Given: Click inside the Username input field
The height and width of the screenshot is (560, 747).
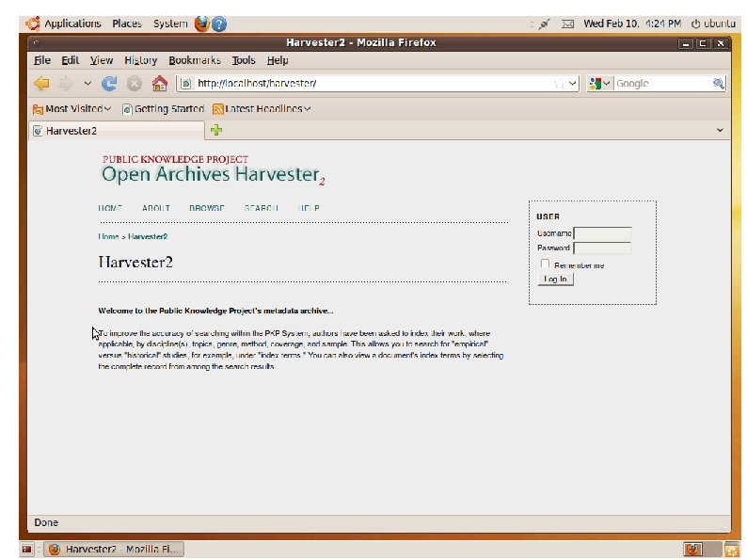Looking at the screenshot, I should [602, 233].
